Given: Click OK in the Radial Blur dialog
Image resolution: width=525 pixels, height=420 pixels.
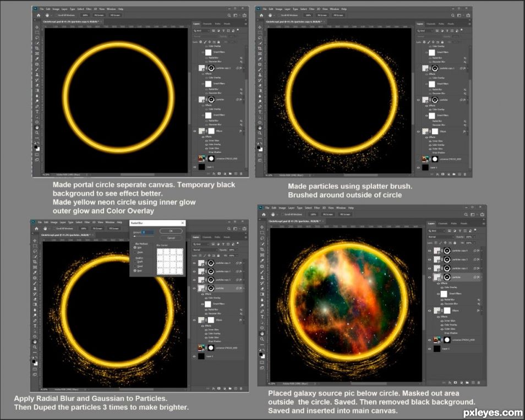Looking at the screenshot, I should (171, 231).
